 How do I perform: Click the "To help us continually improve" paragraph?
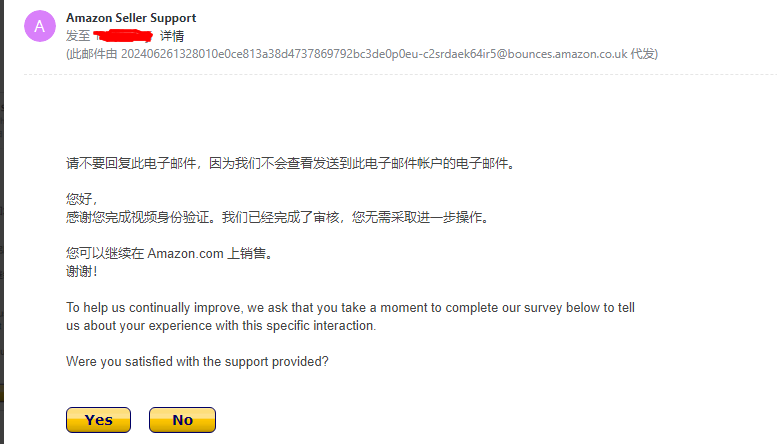[350, 316]
